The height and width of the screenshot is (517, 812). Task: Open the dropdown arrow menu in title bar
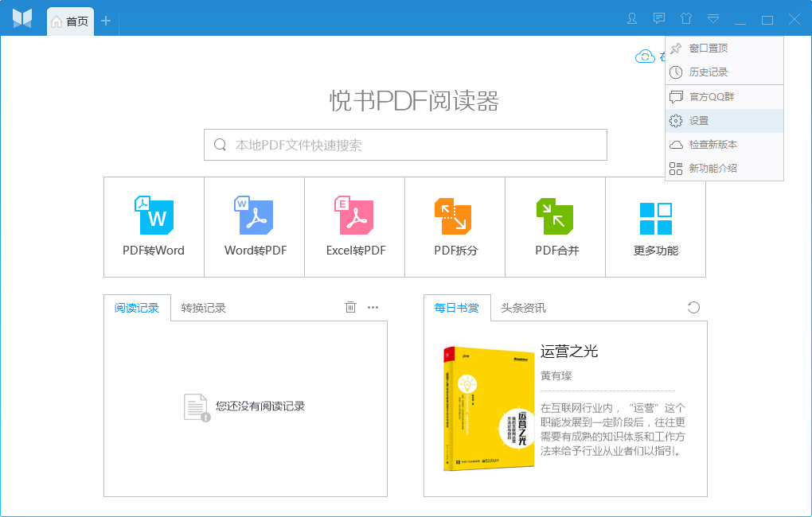pyautogui.click(x=712, y=18)
